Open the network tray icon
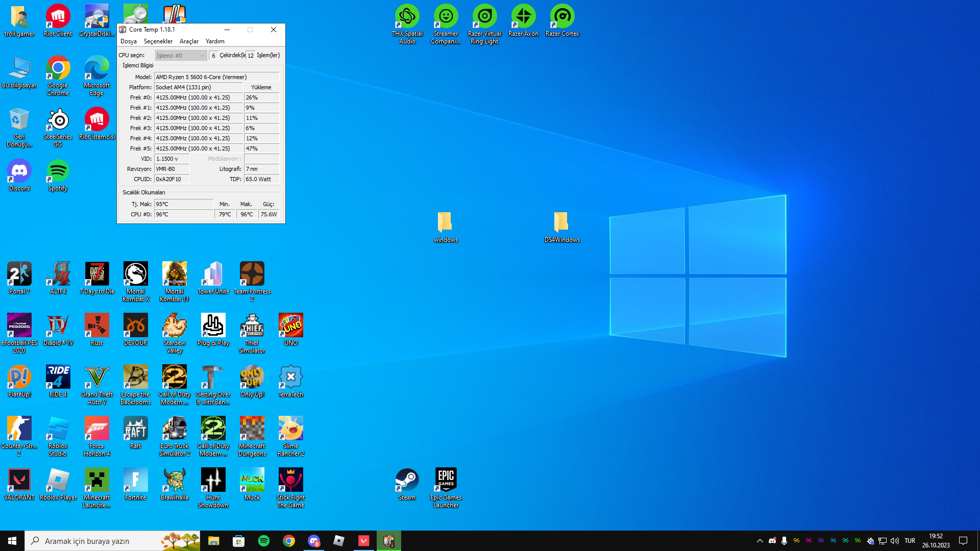This screenshot has height=551, width=980. click(882, 541)
